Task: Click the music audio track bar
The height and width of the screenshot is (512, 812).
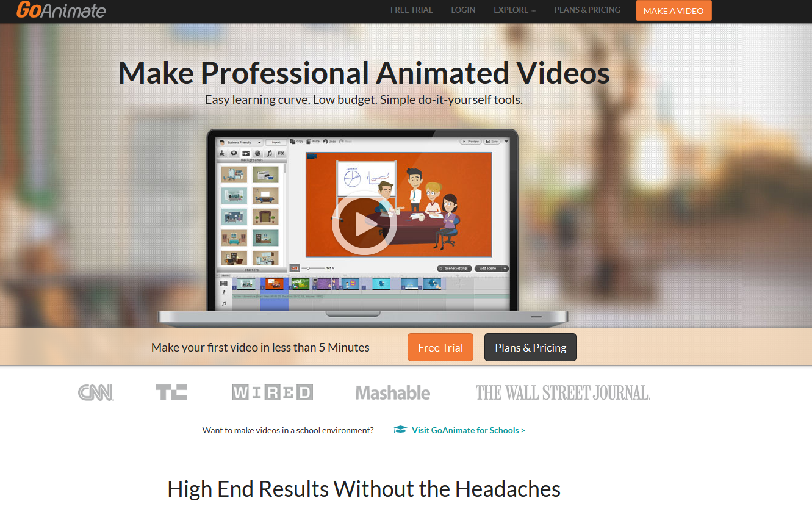Action: coord(371,297)
